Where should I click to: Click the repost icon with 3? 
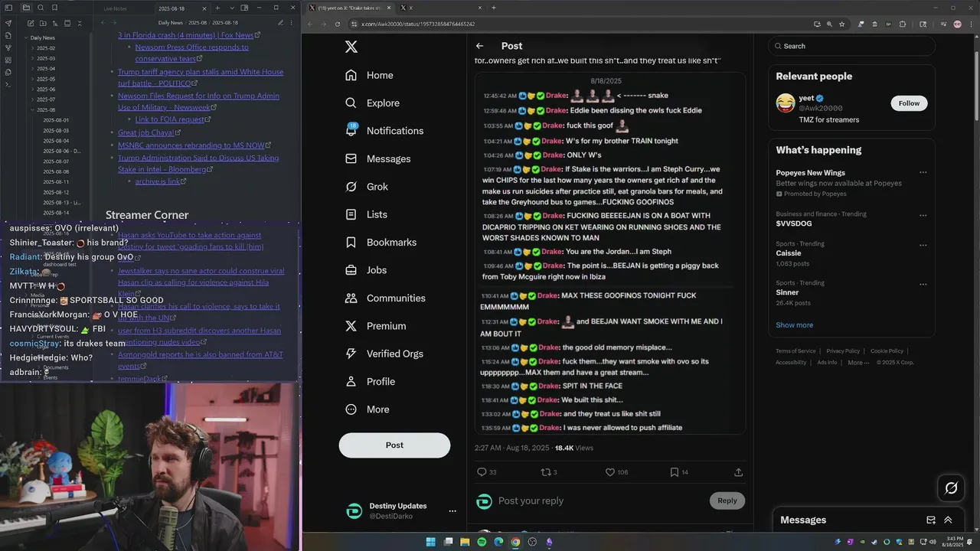point(546,472)
